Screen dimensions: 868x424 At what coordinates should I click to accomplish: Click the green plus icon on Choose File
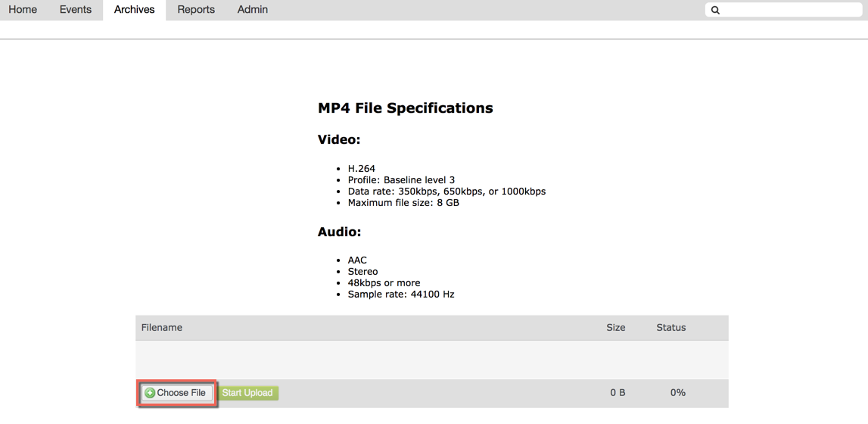tap(150, 393)
